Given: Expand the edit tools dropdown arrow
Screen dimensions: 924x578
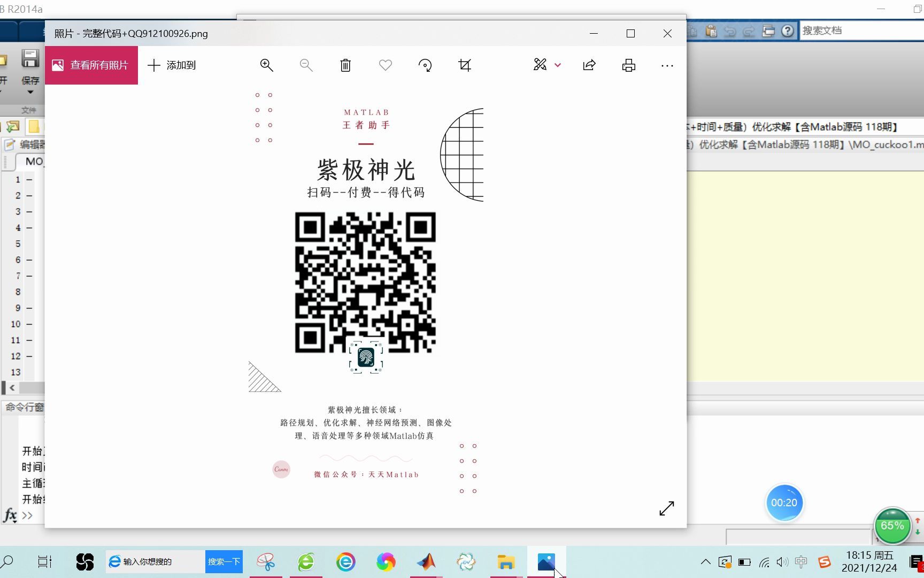Looking at the screenshot, I should pyautogui.click(x=558, y=65).
